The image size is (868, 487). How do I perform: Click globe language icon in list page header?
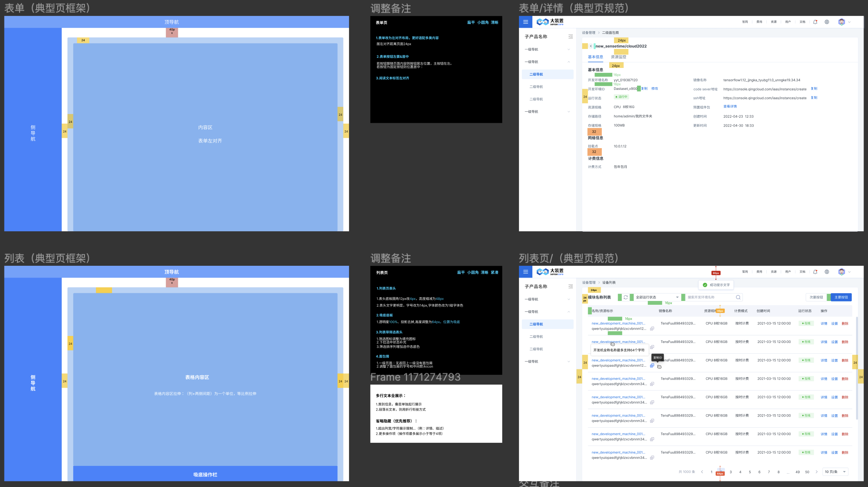827,272
